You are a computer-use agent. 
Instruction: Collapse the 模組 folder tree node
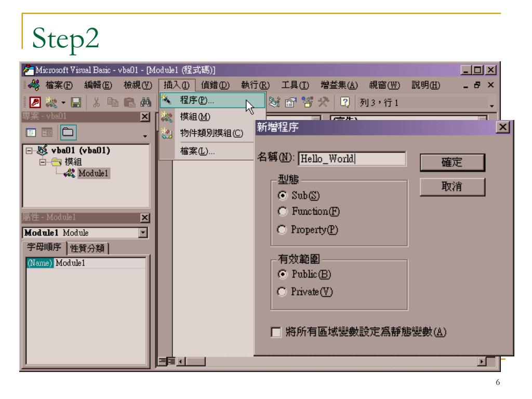43,162
